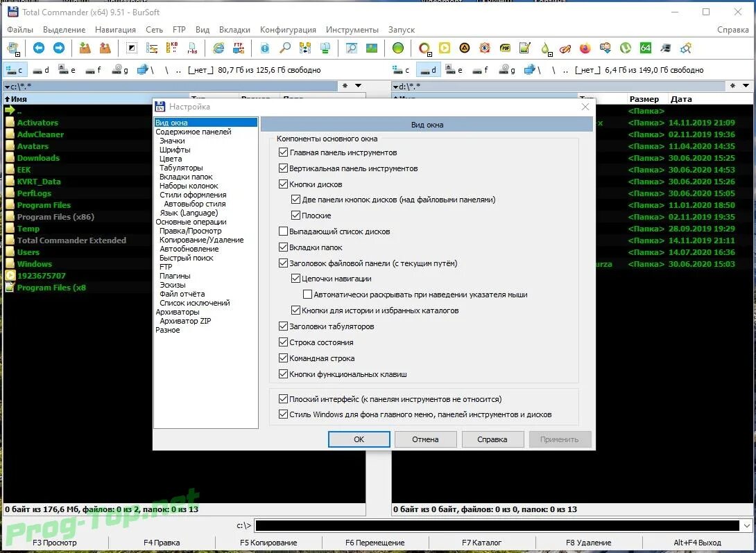
Task: Click Alt+F4 Выход button
Action: point(697,543)
